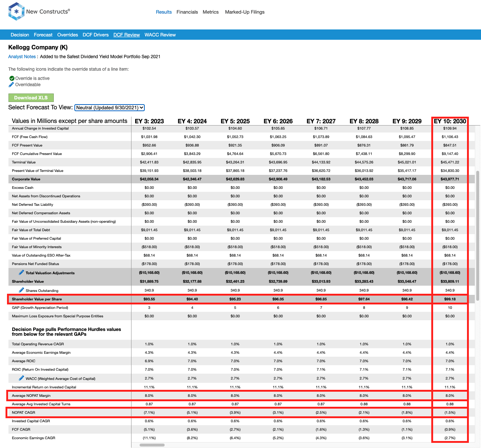Click the Excess Cash row label
This screenshot has width=481, height=448.
pyautogui.click(x=23, y=188)
